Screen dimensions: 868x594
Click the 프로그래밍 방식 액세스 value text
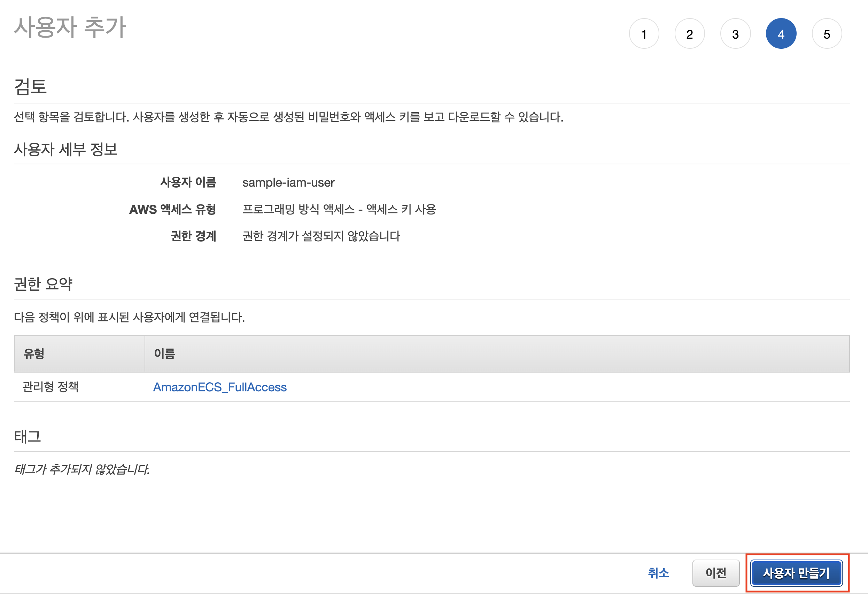pos(339,209)
